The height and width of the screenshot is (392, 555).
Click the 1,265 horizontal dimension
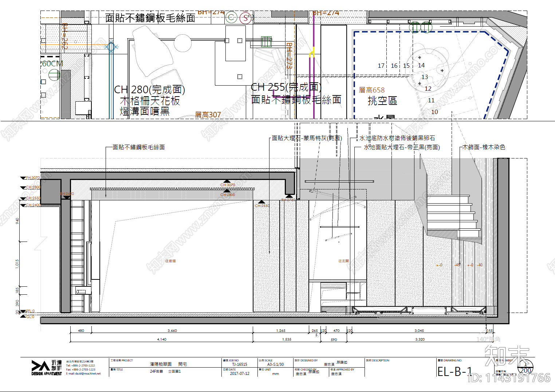pos(281,331)
